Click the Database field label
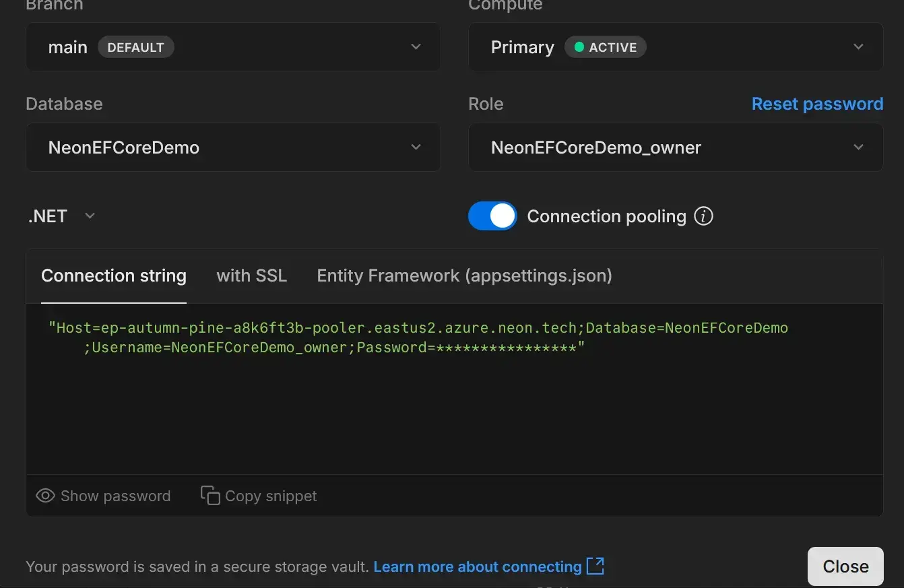Viewport: 904px width, 588px height. pyautogui.click(x=64, y=104)
